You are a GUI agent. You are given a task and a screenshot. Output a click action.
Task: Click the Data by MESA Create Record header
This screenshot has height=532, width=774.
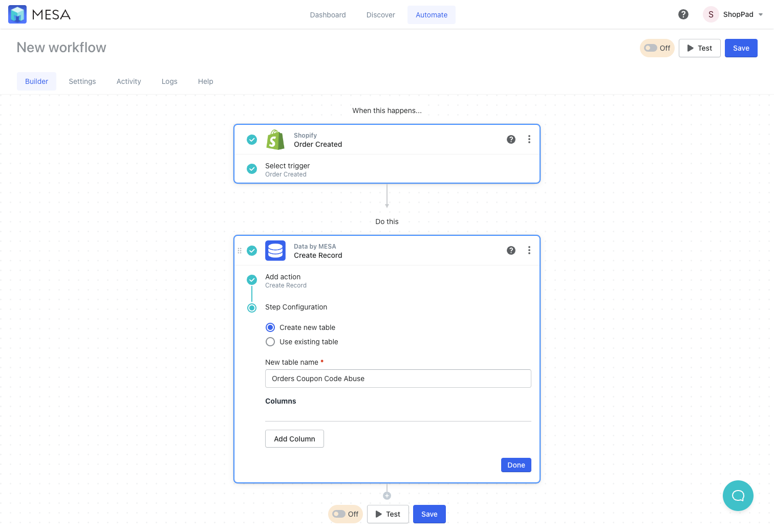coord(387,251)
